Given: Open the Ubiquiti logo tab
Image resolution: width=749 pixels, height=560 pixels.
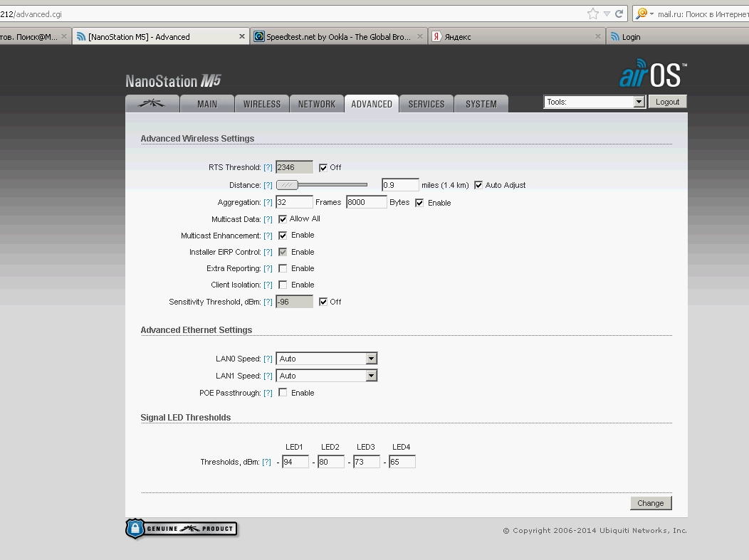Looking at the screenshot, I should pyautogui.click(x=152, y=104).
